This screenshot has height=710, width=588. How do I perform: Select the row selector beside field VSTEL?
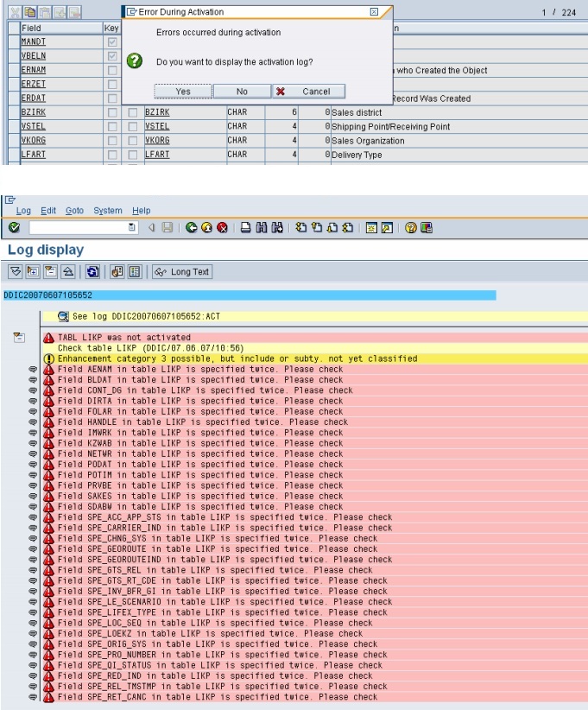(x=15, y=126)
